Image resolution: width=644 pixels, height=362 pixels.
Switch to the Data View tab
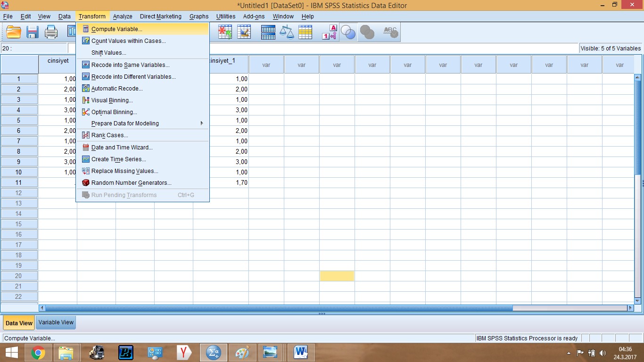pos(19,323)
